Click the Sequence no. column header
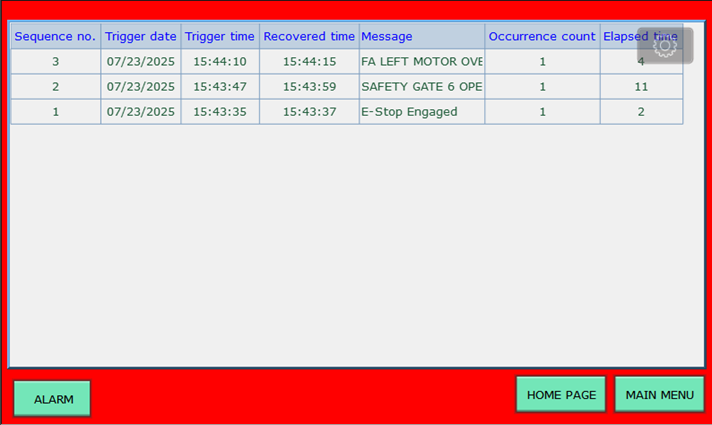Screen dimensions: 712x425 click(x=55, y=36)
